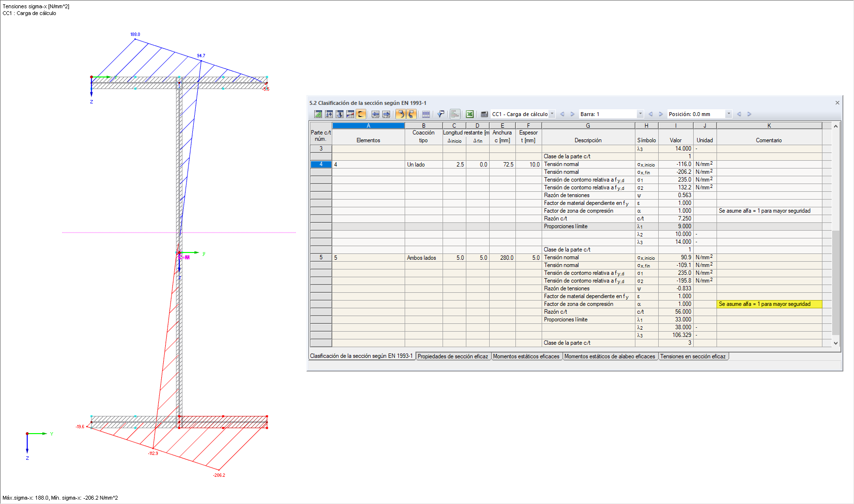Click the value cell '7.250'
The image size is (854, 504).
click(x=676, y=218)
